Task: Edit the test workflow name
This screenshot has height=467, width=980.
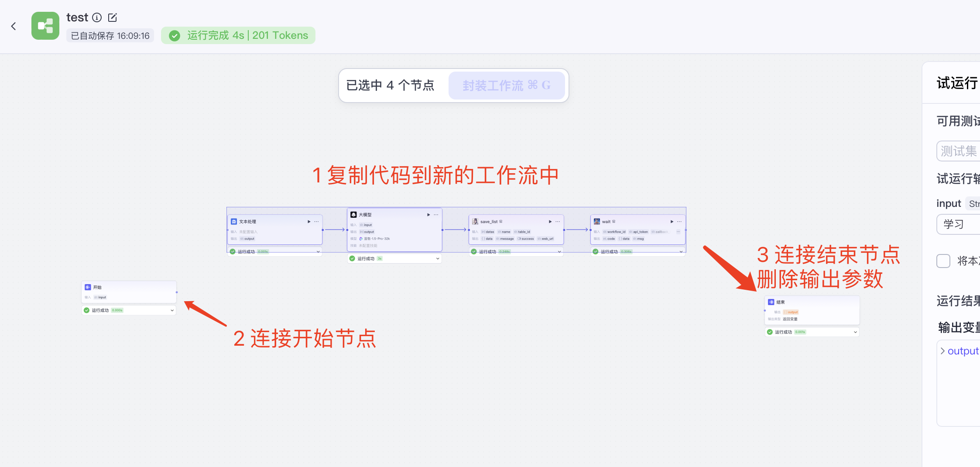Action: [x=113, y=17]
